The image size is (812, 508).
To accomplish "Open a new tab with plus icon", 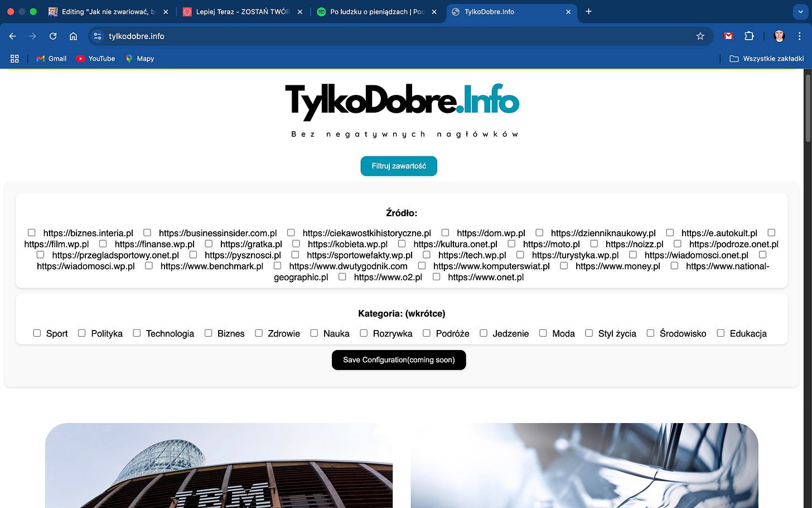I will tap(588, 11).
